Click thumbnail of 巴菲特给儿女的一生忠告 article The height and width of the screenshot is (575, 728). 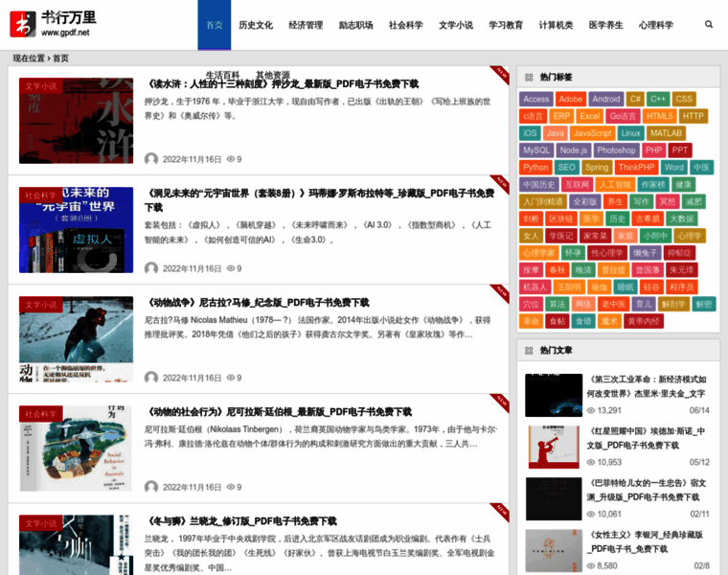pyautogui.click(x=554, y=499)
